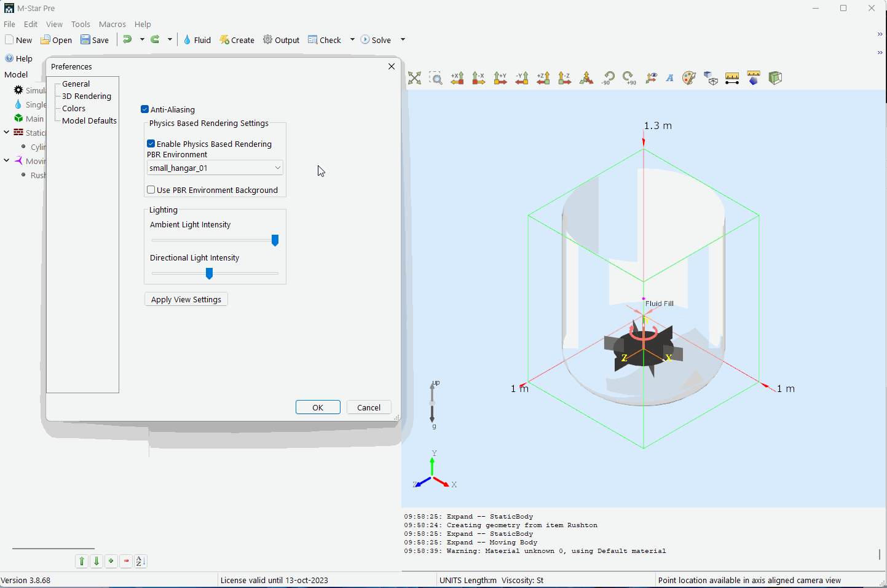The image size is (887, 588).
Task: Check Use PBR Environment Background
Action: [151, 190]
